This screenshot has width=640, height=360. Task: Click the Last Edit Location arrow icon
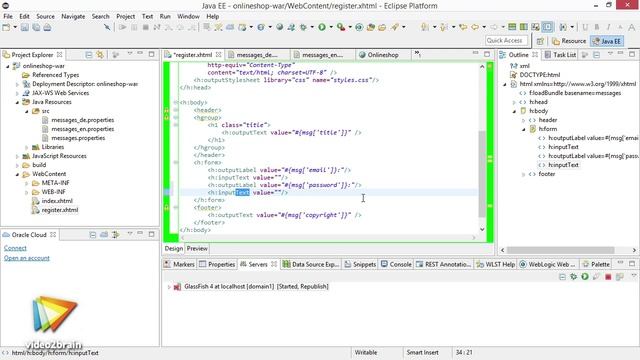click(463, 27)
